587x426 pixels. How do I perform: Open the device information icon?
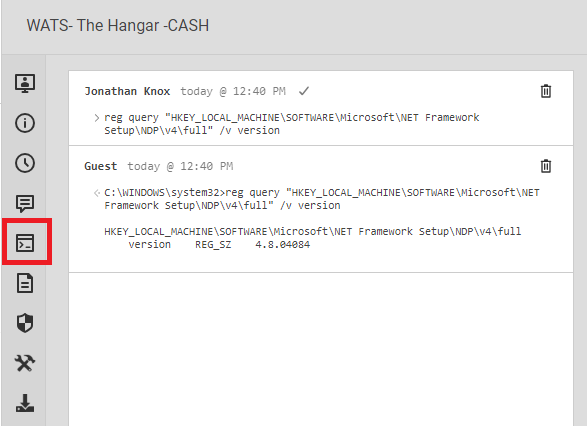tap(25, 123)
